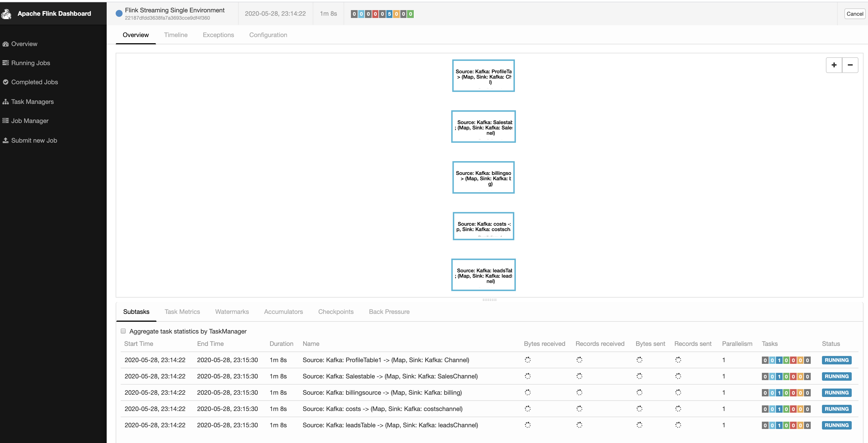Go to the Completed Jobs page
The height and width of the screenshot is (443, 868).
point(34,82)
